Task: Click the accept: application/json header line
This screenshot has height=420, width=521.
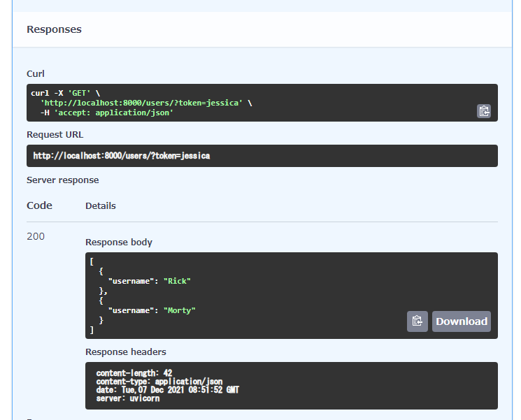Action: [x=107, y=113]
